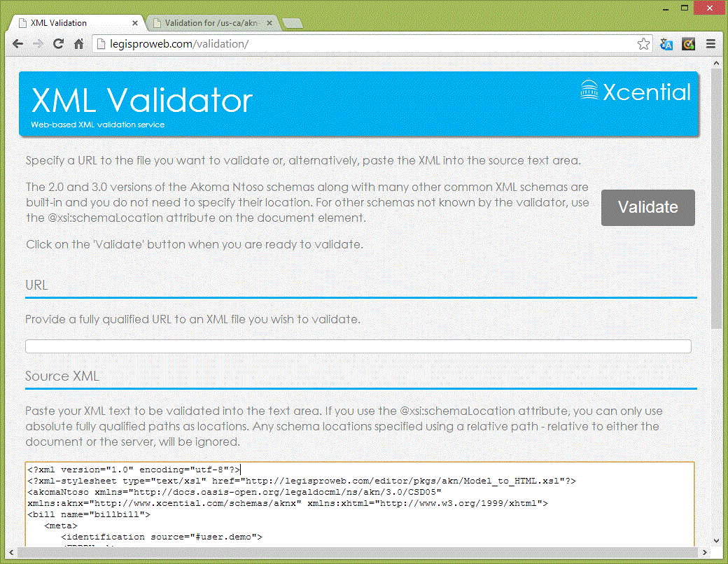
Task: Open the Chrome hamburger menu
Action: tap(710, 44)
